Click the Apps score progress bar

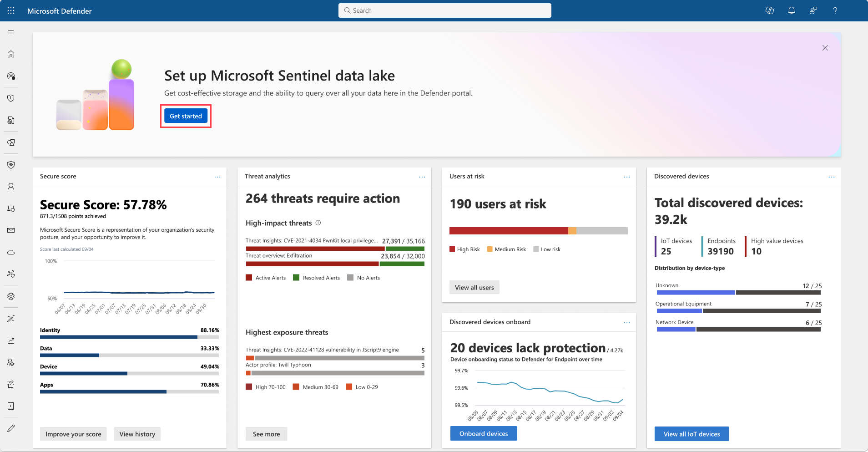[130, 392]
